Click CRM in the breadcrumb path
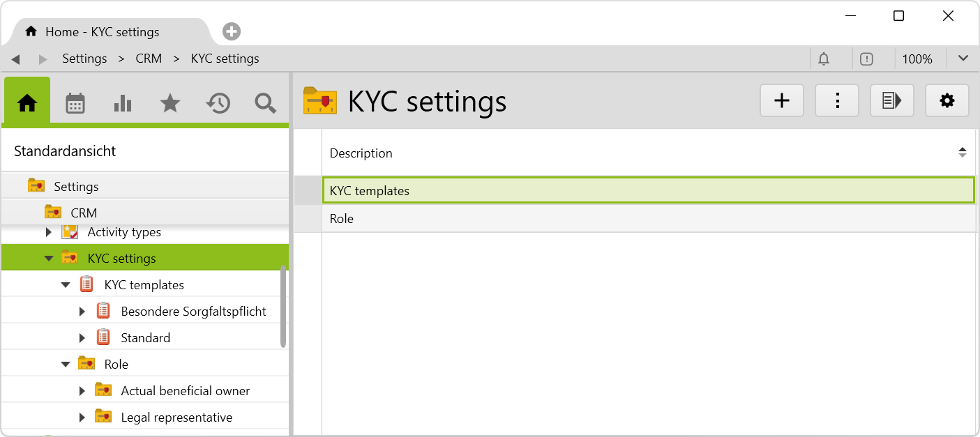This screenshot has height=437, width=980. (149, 59)
